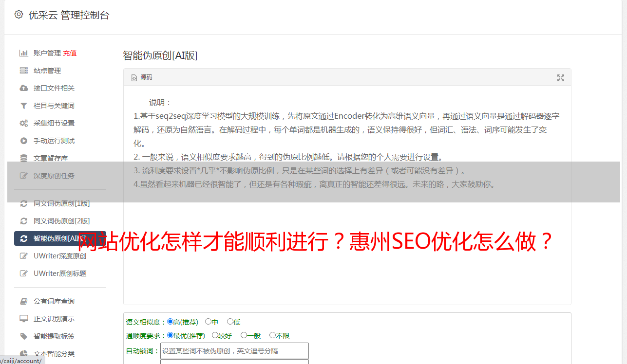Viewport: 627px width, 364px height.
Task: Select 中 for 语义相似度
Action: pyautogui.click(x=208, y=322)
